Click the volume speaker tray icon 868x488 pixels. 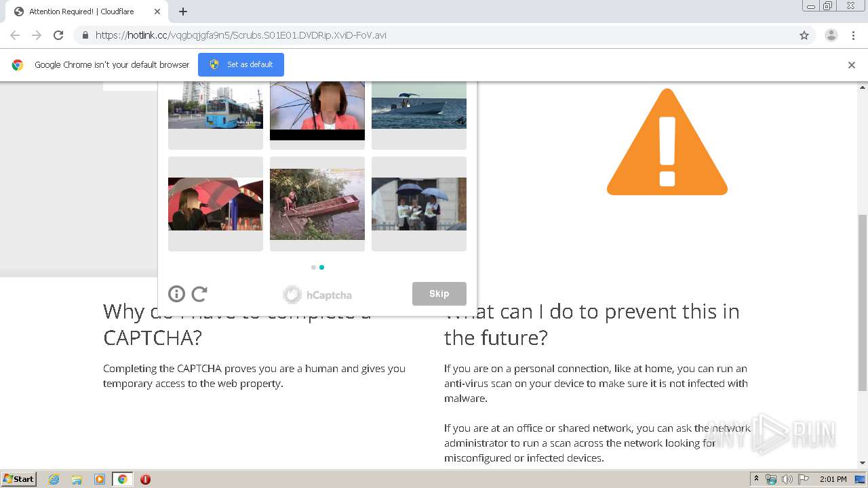(787, 479)
